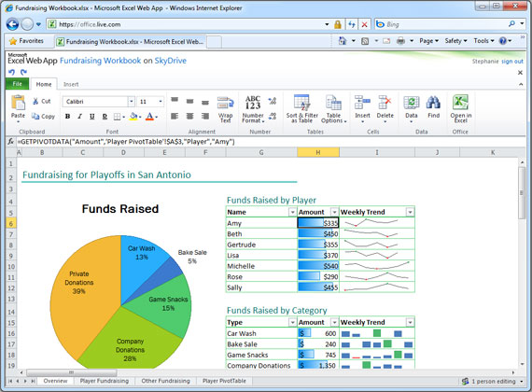532x392 pixels.
Task: Toggle Double Underline formatting
Action: click(x=105, y=117)
